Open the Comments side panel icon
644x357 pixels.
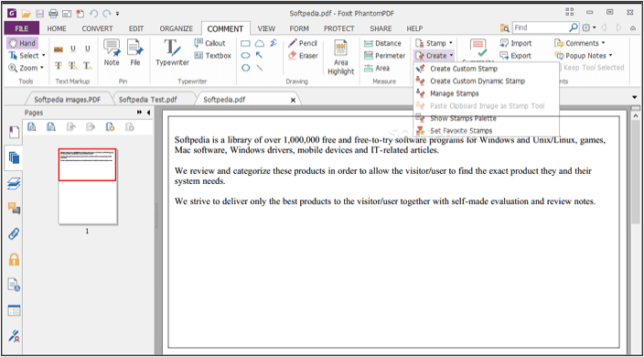tap(14, 209)
